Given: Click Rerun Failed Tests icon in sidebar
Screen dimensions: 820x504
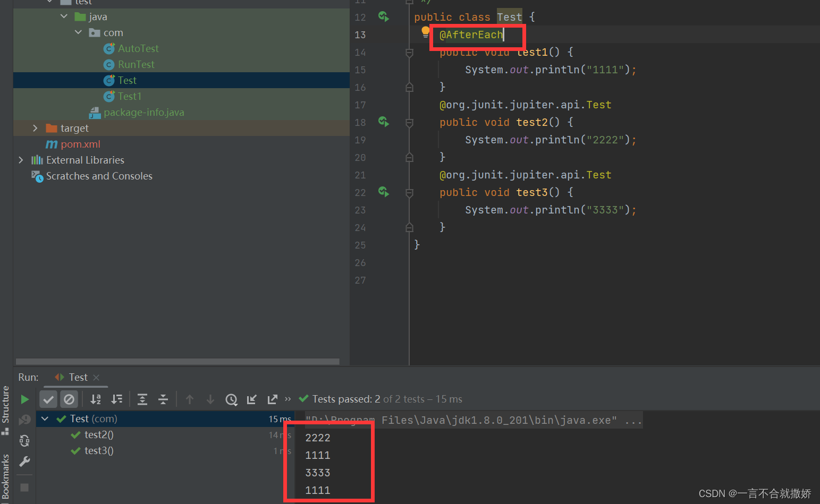Looking at the screenshot, I should click(24, 420).
